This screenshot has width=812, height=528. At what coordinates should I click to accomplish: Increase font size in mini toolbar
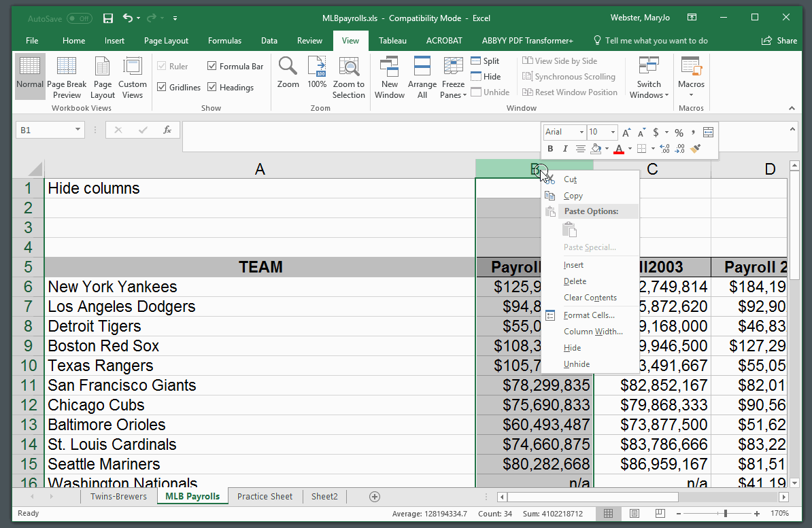coord(626,133)
